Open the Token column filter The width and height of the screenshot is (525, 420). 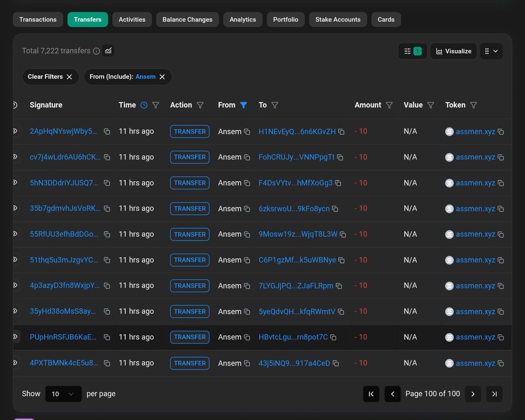coord(473,105)
